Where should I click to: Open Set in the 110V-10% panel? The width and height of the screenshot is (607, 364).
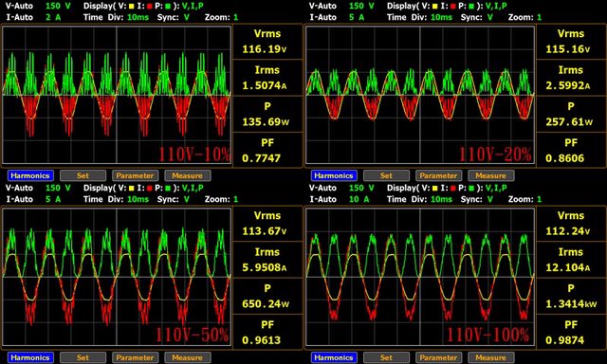[x=83, y=175]
